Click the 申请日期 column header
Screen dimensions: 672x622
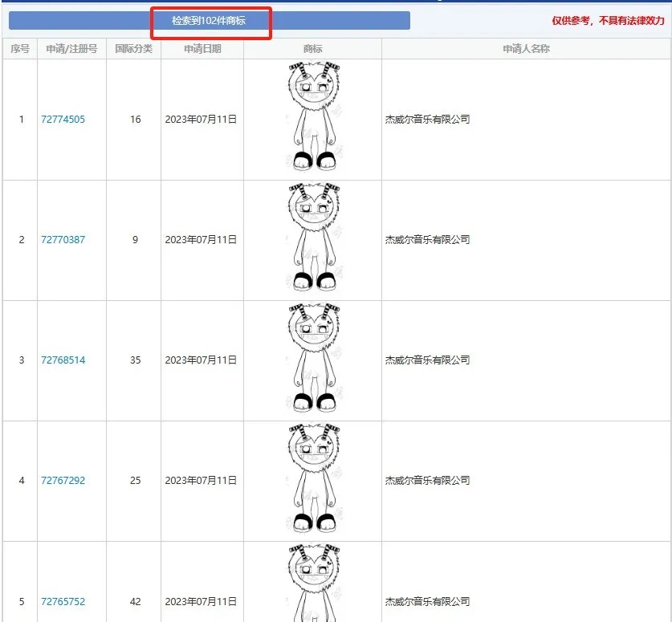coord(202,49)
